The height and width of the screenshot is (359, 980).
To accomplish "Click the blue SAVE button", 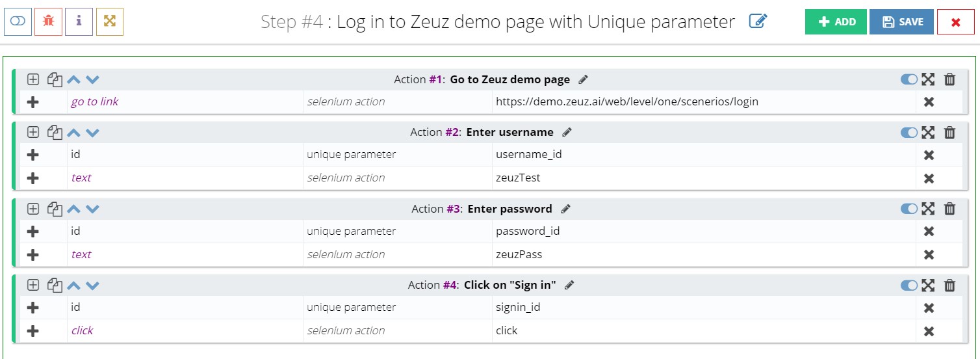I will pyautogui.click(x=901, y=21).
